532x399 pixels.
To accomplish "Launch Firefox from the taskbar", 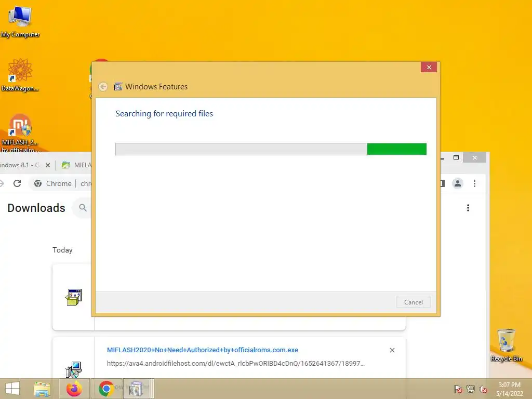I will pos(74,389).
